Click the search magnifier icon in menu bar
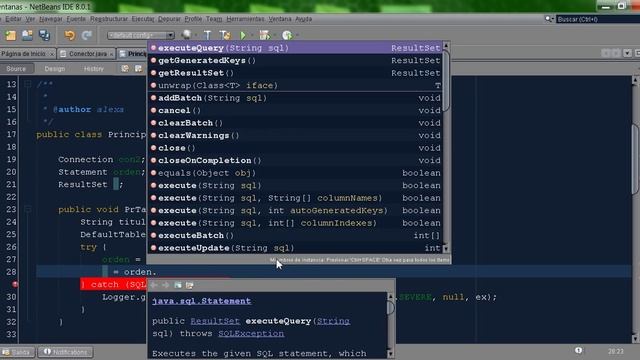The image size is (640, 360). (x=548, y=19)
